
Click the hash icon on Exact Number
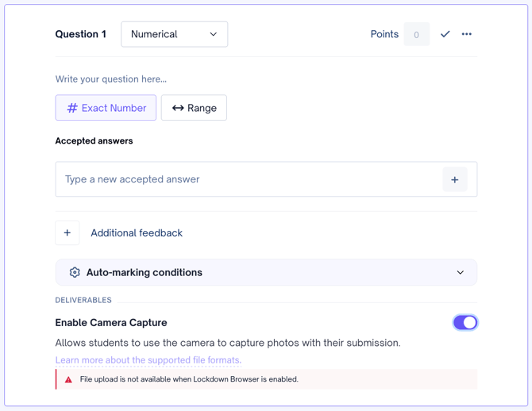coord(72,108)
